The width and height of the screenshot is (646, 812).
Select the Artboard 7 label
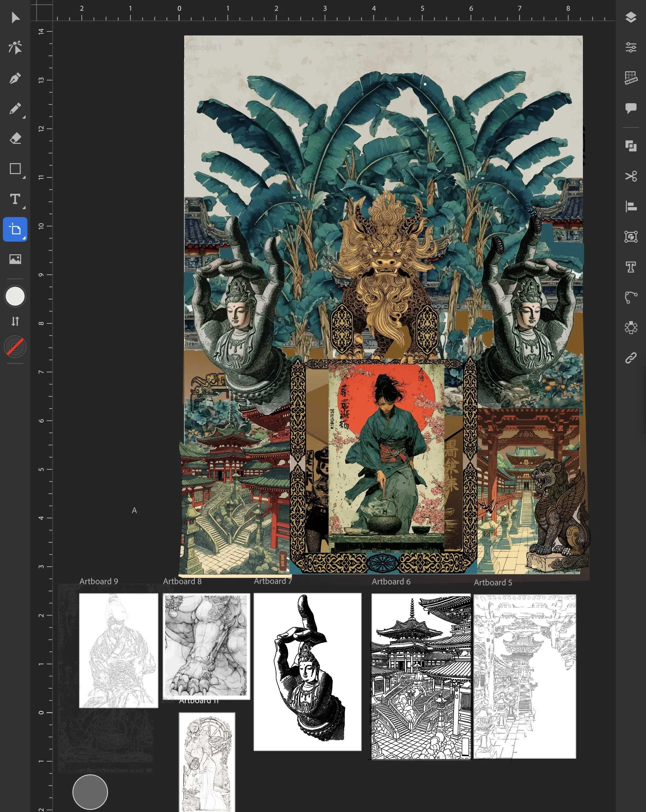[273, 581]
